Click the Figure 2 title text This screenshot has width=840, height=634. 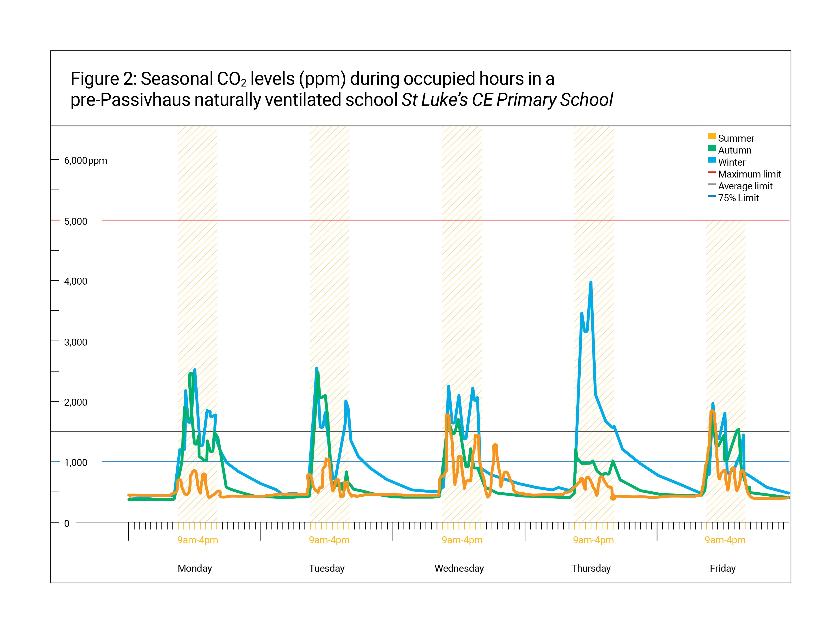point(312,79)
